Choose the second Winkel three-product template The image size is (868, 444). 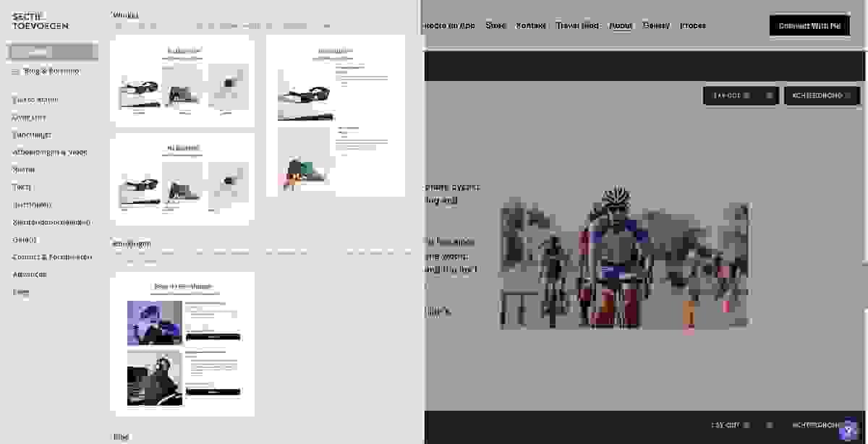point(183,179)
